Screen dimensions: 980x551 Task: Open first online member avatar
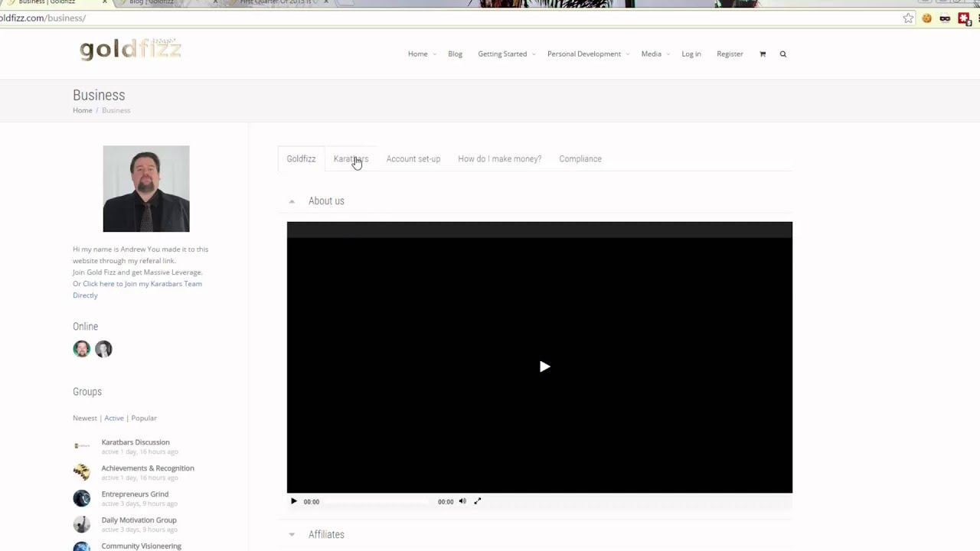tap(82, 349)
